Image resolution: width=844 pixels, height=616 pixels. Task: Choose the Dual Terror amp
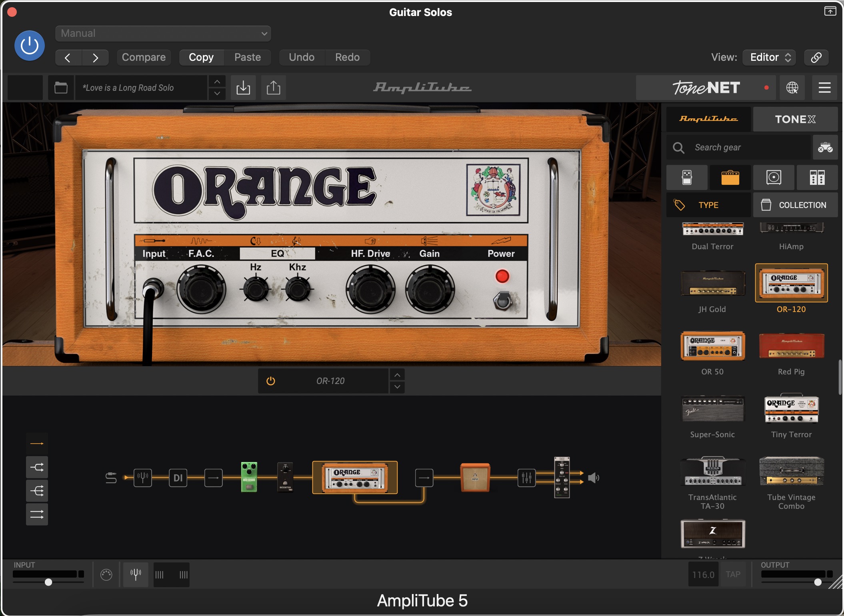click(713, 236)
